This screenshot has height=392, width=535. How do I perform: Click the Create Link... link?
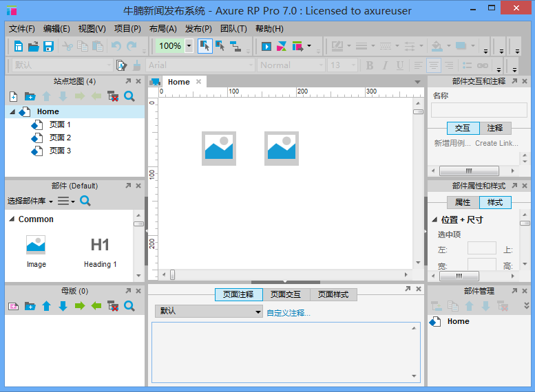click(496, 143)
